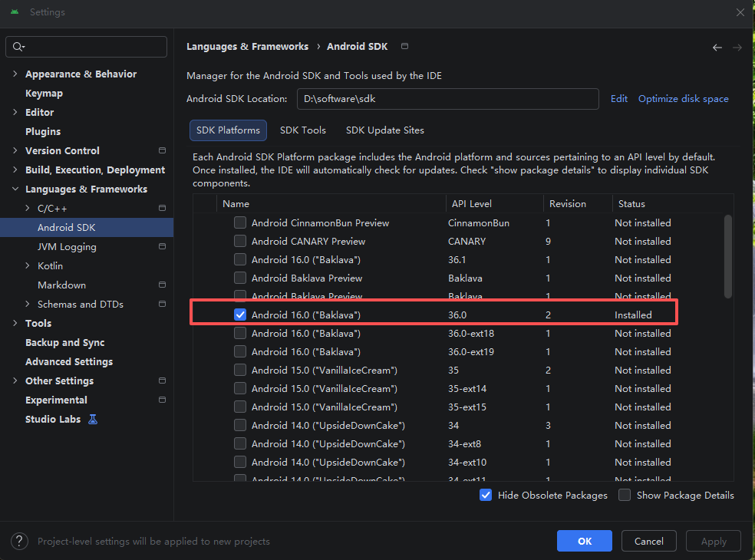
Task: Click the SDK platforms list scrollbar
Action: pos(728,256)
